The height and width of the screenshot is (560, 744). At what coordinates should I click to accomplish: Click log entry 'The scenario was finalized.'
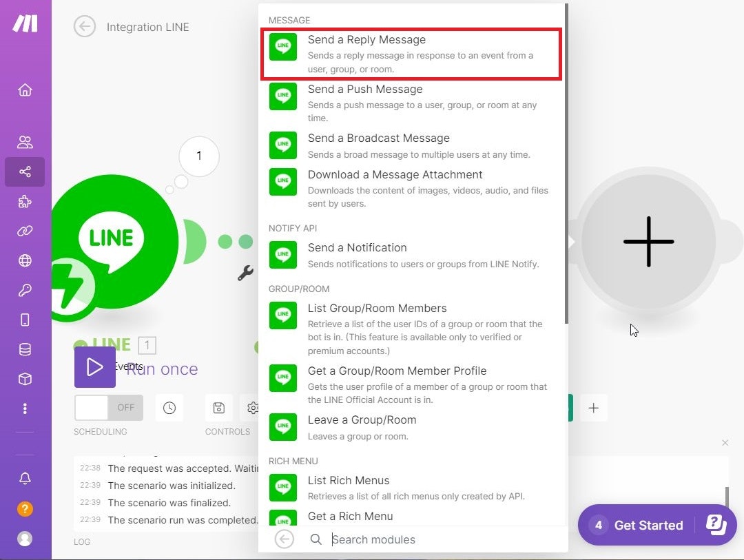click(x=169, y=503)
